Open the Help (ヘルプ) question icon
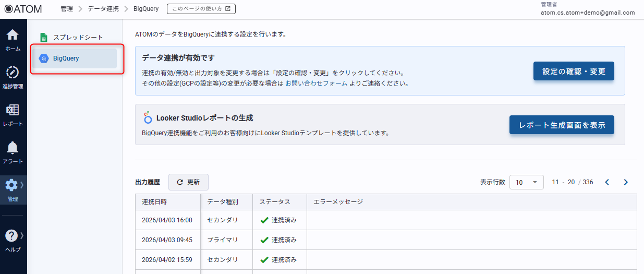Screen dimensions: 644x274 click(12, 240)
